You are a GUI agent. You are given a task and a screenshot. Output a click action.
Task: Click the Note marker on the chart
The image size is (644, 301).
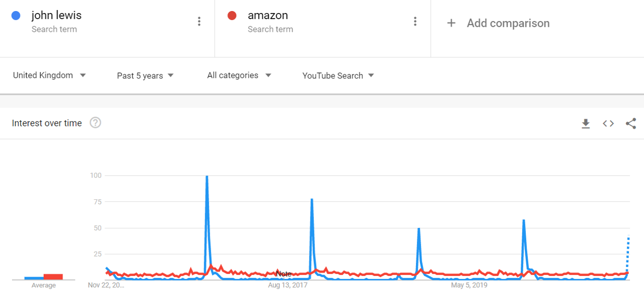point(283,274)
